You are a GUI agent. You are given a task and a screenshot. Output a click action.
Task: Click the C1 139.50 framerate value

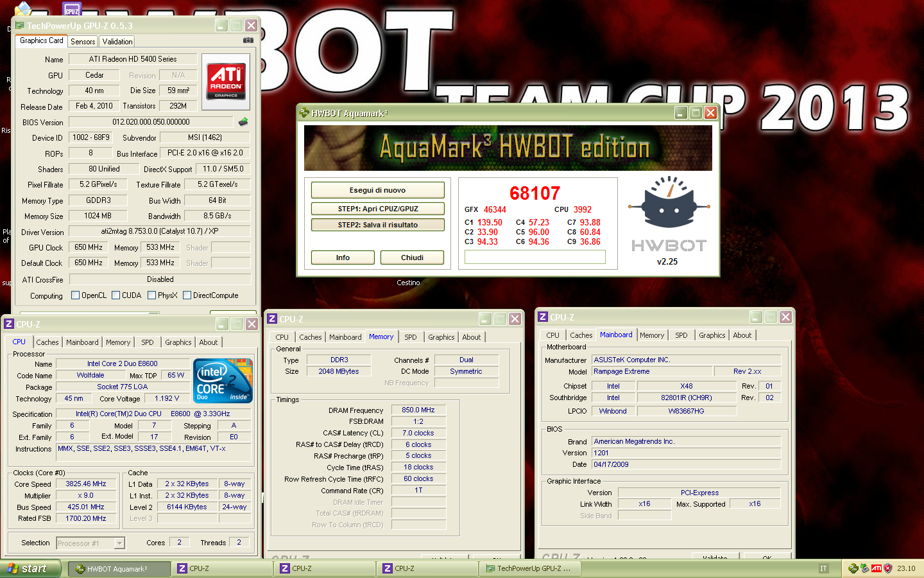point(490,223)
